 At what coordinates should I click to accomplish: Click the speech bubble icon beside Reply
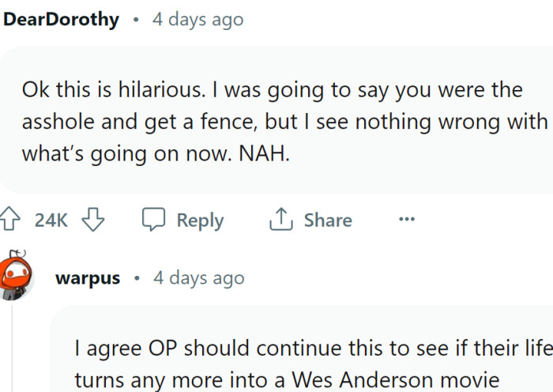pyautogui.click(x=153, y=220)
